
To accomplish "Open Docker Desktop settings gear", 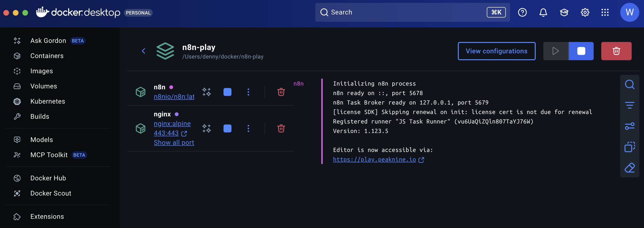I will click(585, 12).
